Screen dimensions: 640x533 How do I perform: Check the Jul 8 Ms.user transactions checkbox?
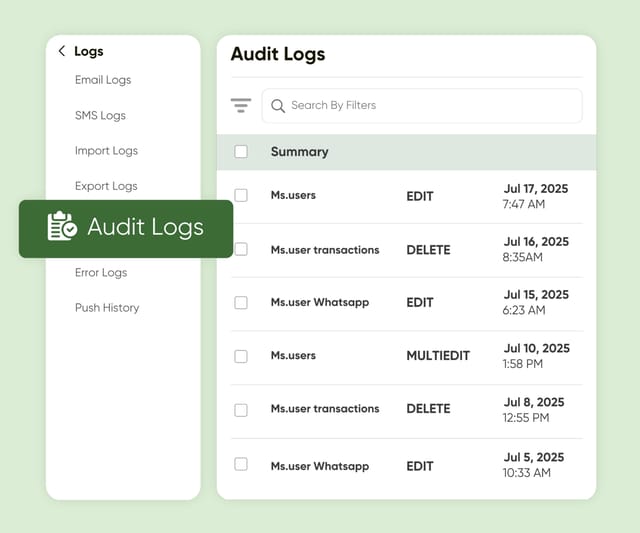click(x=241, y=410)
